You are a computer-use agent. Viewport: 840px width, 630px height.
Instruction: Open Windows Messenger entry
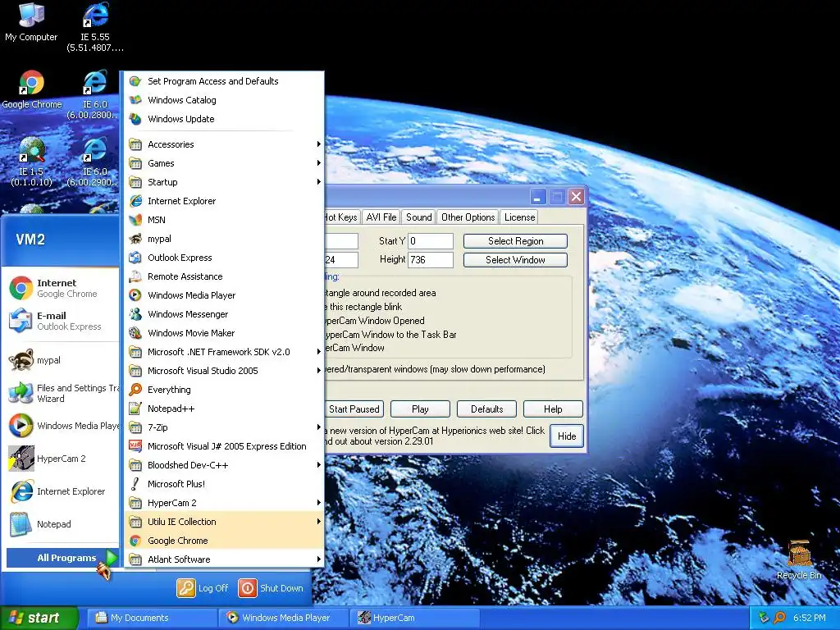tap(224, 314)
